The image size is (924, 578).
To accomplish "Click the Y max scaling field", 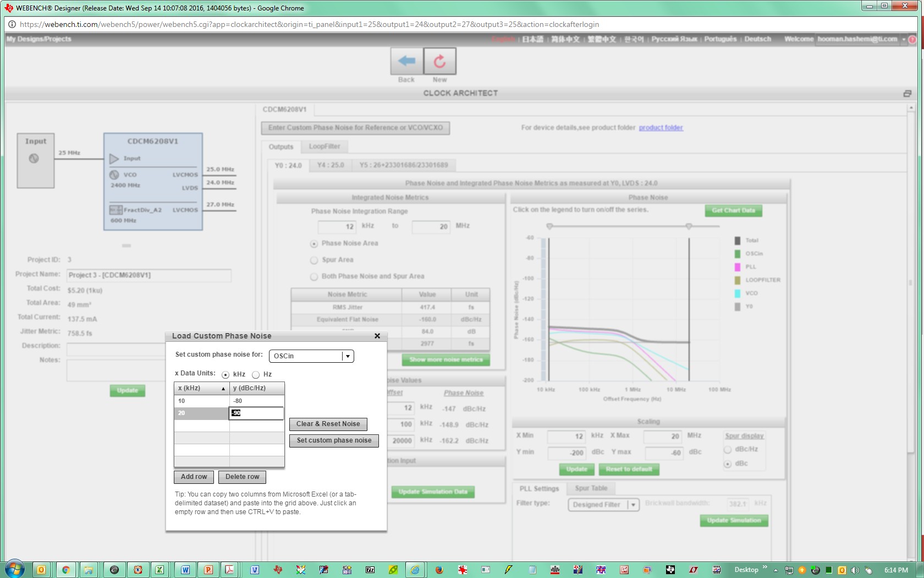I will (x=664, y=453).
